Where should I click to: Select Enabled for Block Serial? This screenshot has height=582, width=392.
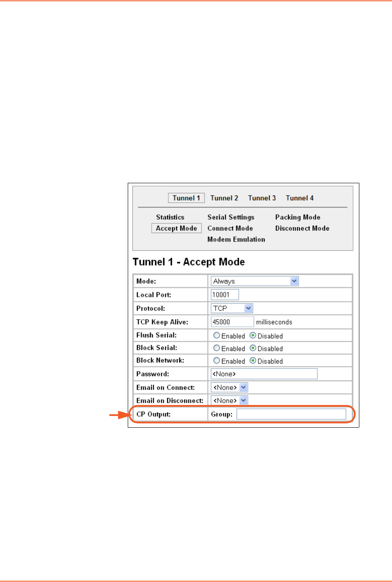(x=217, y=348)
